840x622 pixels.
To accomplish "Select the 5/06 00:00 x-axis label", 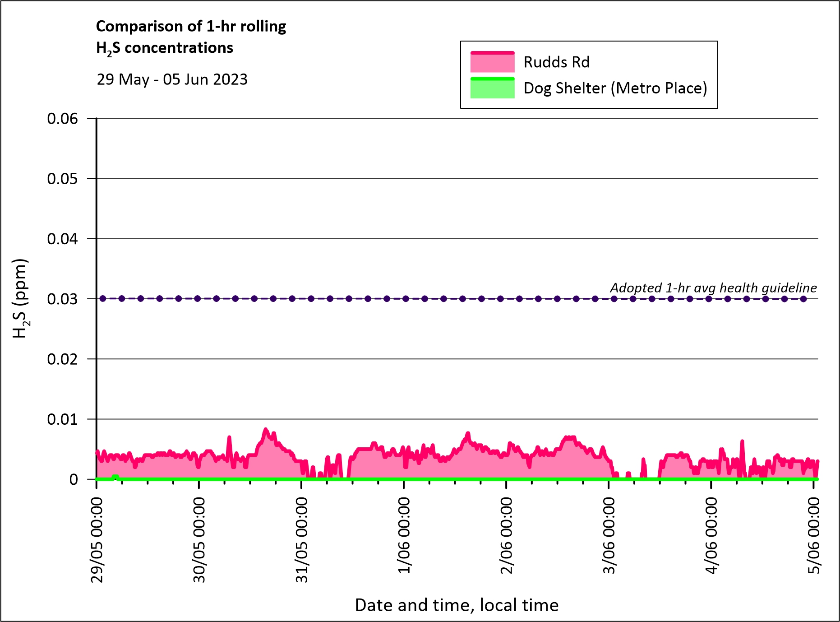I will click(813, 535).
